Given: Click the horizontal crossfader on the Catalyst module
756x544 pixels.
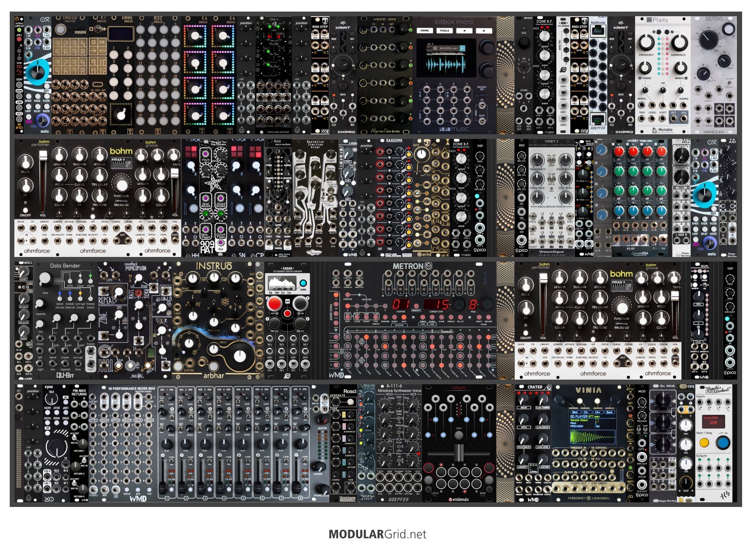Looking at the screenshot, I should [459, 452].
